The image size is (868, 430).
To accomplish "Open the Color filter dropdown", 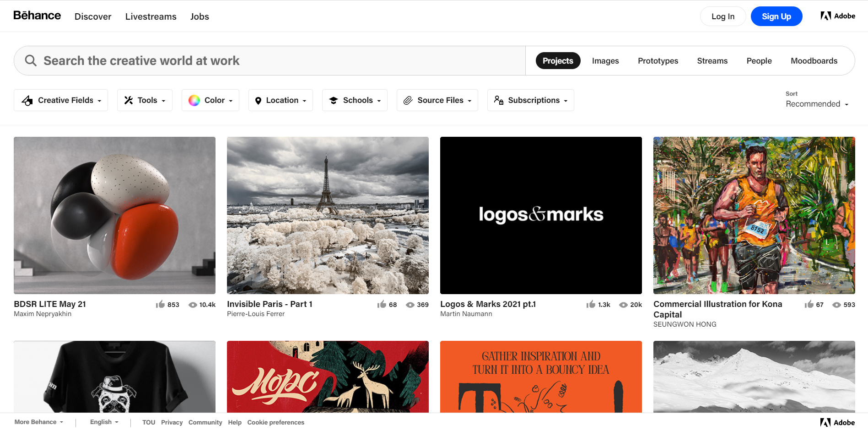I will click(210, 100).
